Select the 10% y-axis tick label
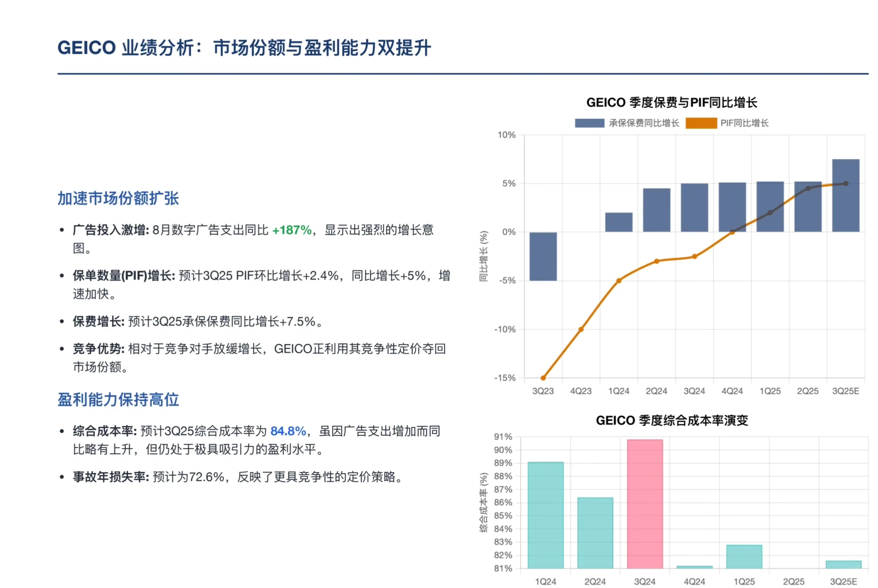878x588 pixels. [x=507, y=135]
